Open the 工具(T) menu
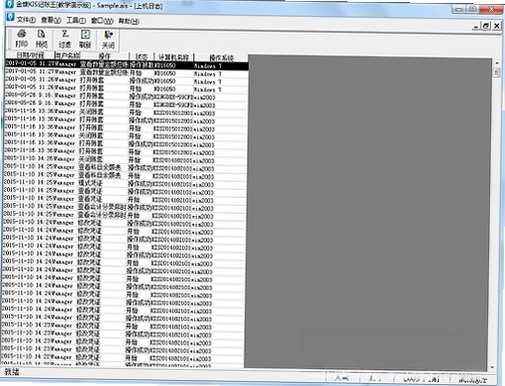The image size is (505, 386). coord(76,21)
